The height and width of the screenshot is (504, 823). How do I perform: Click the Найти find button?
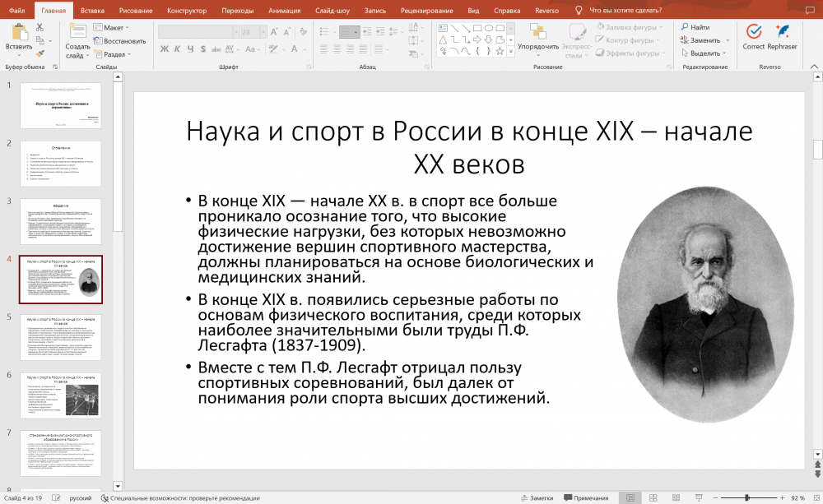696,27
